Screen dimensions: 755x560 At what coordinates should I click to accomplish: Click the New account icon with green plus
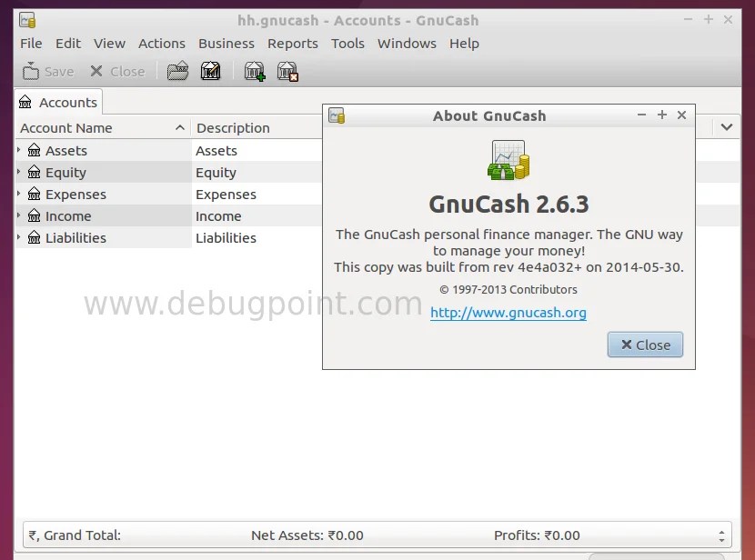[255, 71]
